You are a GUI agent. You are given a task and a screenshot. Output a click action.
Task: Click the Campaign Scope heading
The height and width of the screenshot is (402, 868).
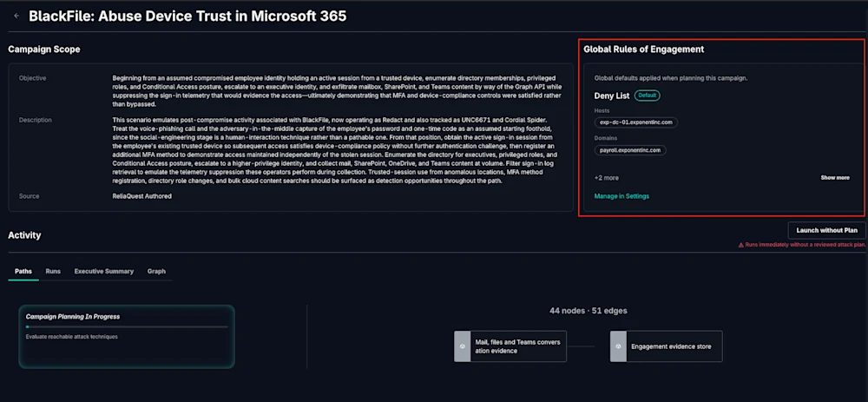coord(44,49)
